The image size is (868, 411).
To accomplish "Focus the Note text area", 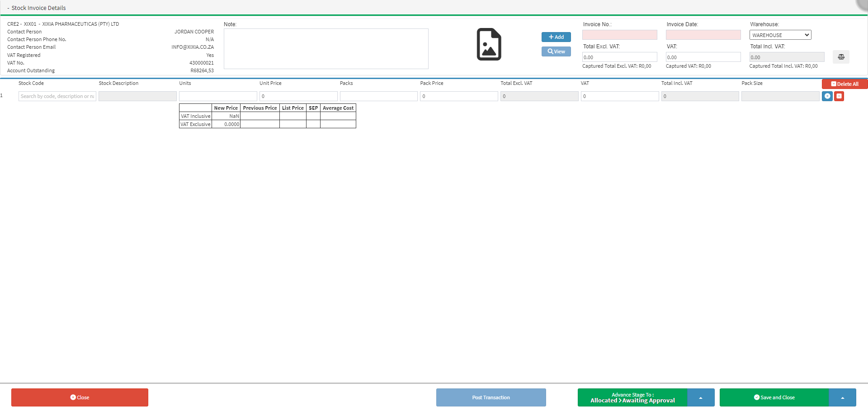I will point(326,49).
